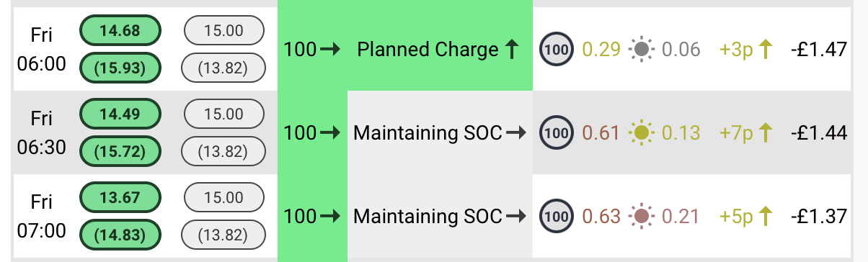Screen dimensions: 868x262
Task: Click the yellow up arrow next to +7p
Action: tap(766, 132)
